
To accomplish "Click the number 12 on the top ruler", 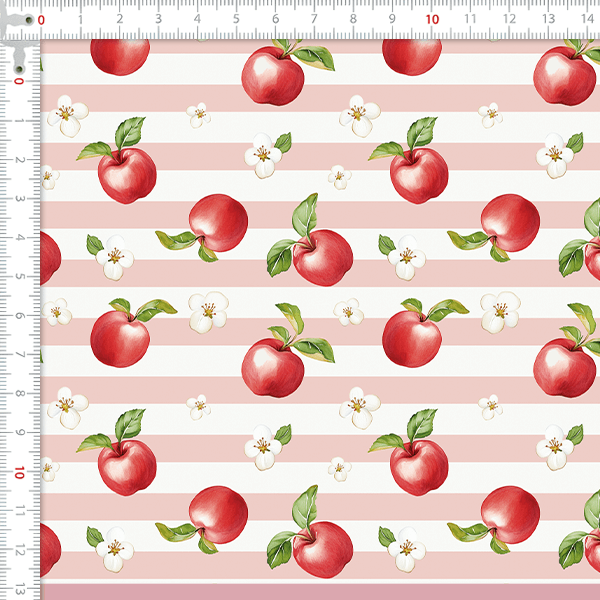I will [510, 18].
